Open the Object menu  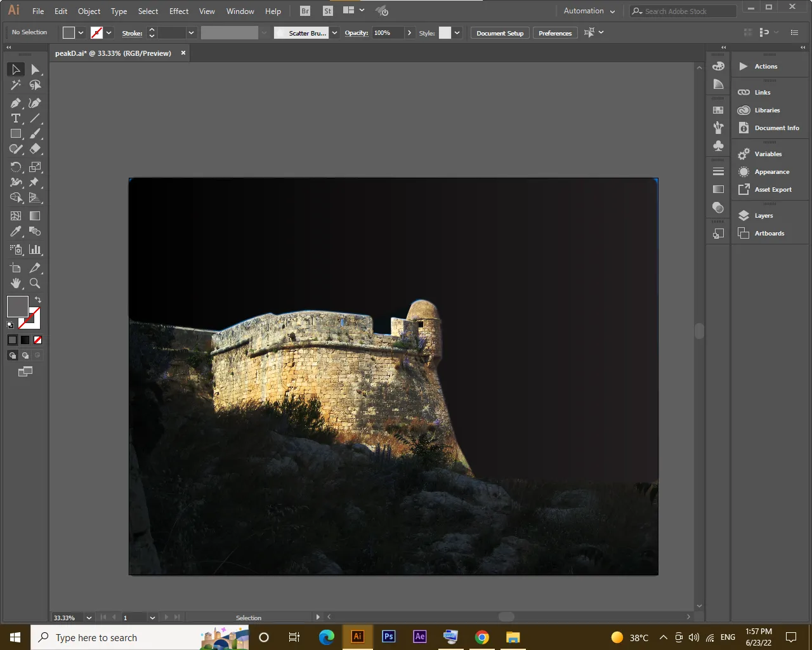(89, 11)
